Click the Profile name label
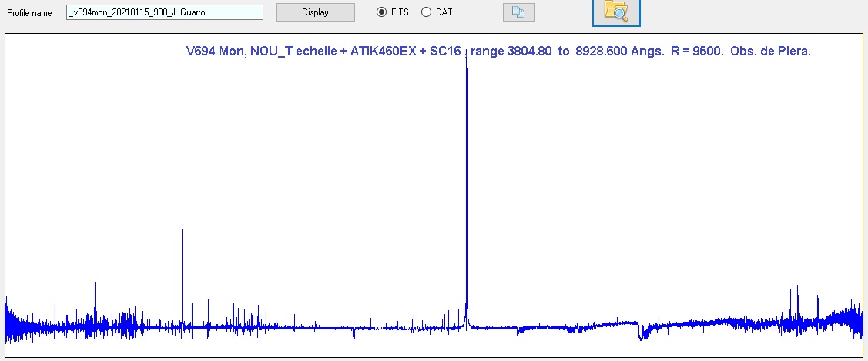 click(x=32, y=13)
